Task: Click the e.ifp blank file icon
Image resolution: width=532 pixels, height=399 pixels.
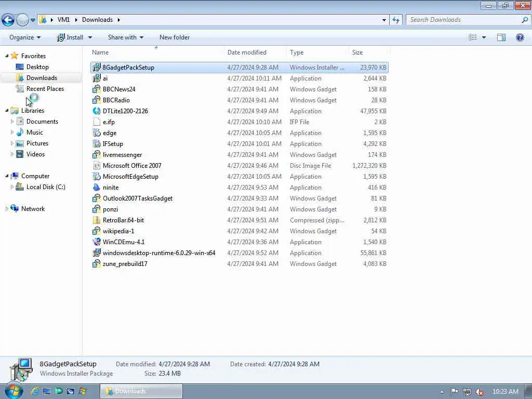Action: pyautogui.click(x=97, y=122)
